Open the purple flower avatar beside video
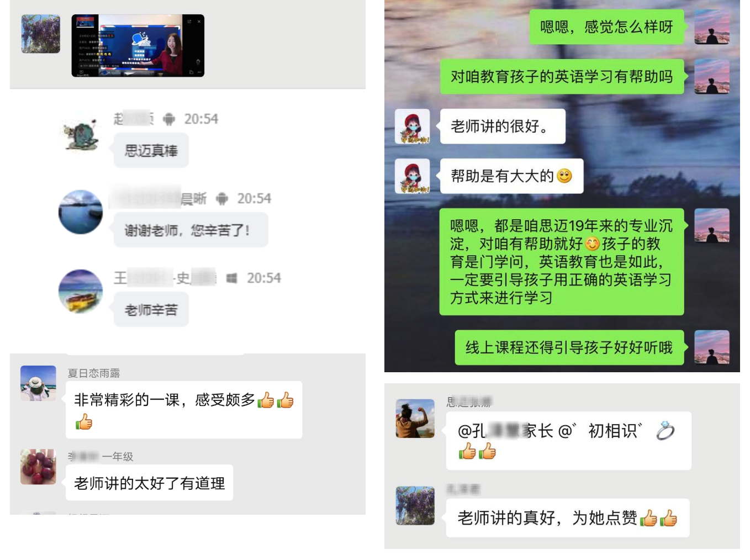750x560 pixels. pos(40,34)
